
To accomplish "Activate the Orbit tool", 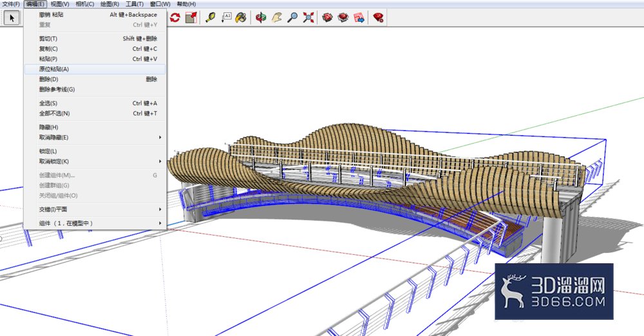I will pyautogui.click(x=261, y=17).
